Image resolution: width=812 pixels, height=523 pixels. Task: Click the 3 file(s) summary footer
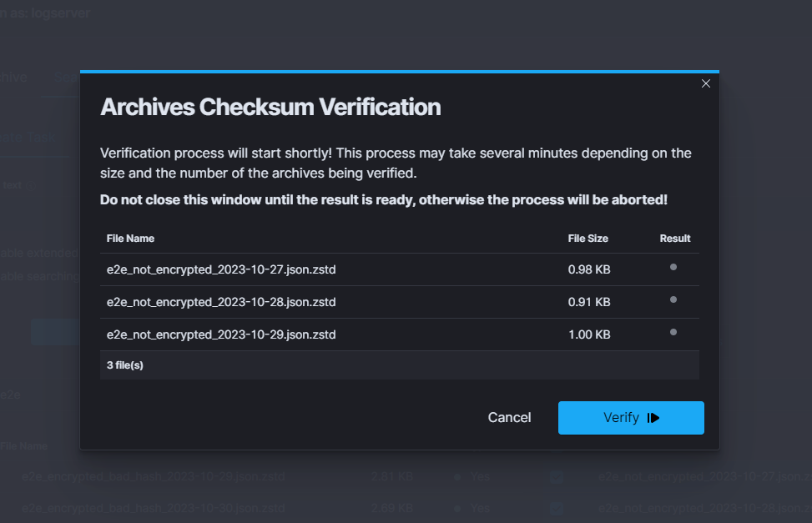tap(125, 365)
